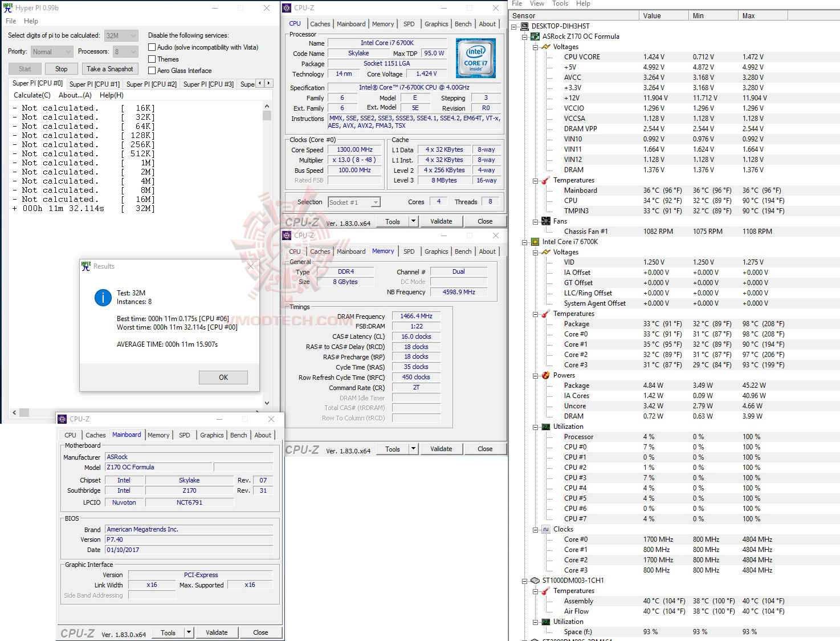The height and width of the screenshot is (641, 840).
Task: Click the Intel Core i7 6700K chip icon
Action: (535, 242)
